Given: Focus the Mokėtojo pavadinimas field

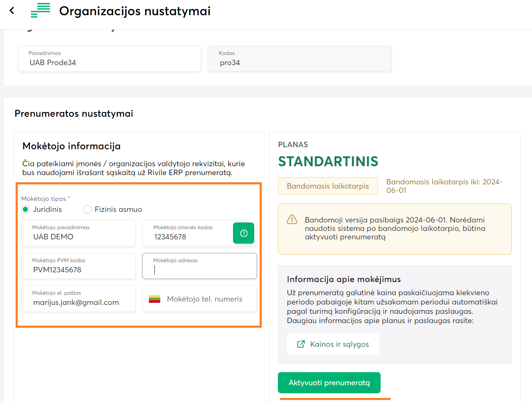Looking at the screenshot, I should (x=79, y=237).
